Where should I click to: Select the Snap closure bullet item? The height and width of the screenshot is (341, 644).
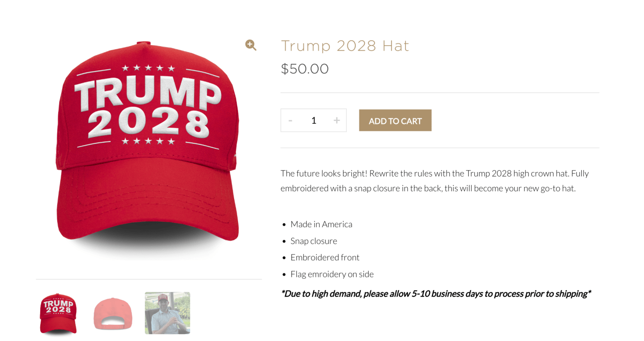[314, 241]
